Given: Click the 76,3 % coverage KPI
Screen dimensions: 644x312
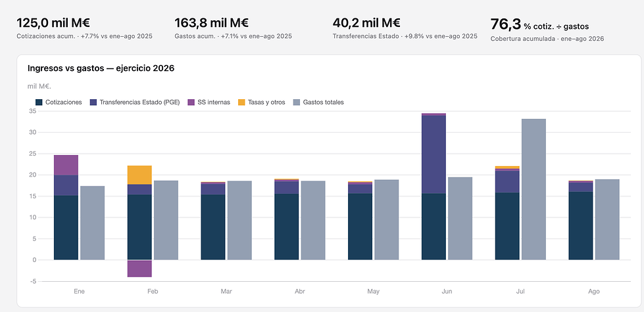Looking at the screenshot, I should [x=539, y=24].
